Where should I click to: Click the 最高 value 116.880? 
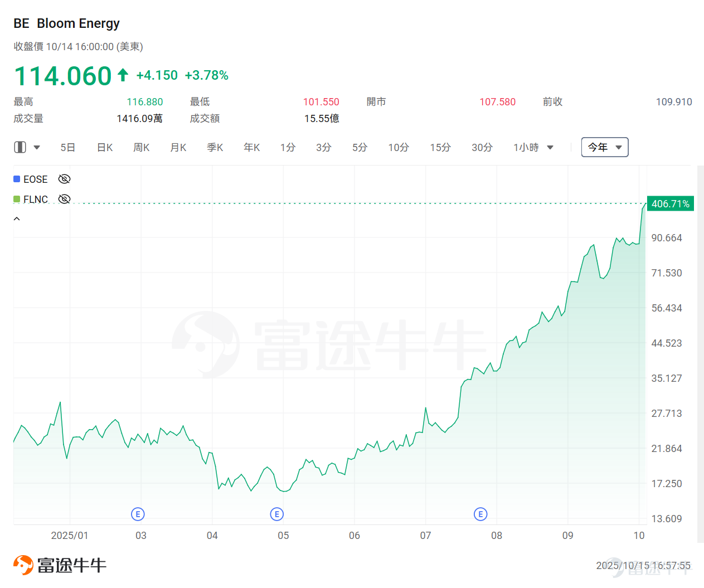145,102
